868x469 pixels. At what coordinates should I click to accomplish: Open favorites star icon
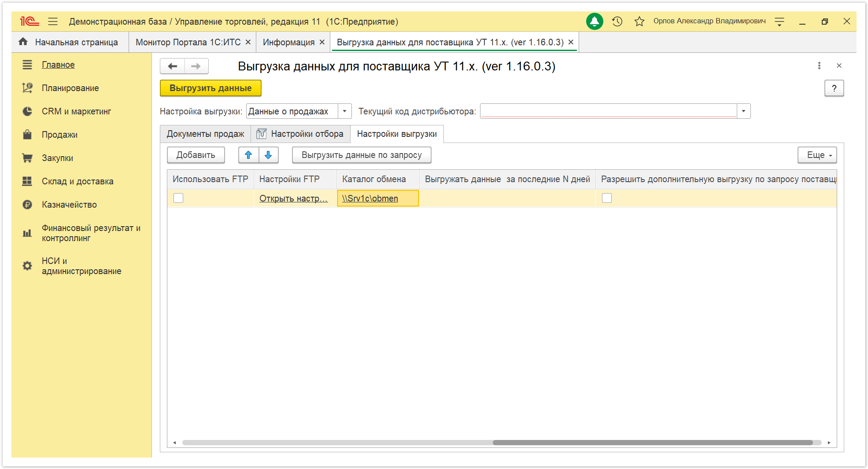pyautogui.click(x=639, y=21)
